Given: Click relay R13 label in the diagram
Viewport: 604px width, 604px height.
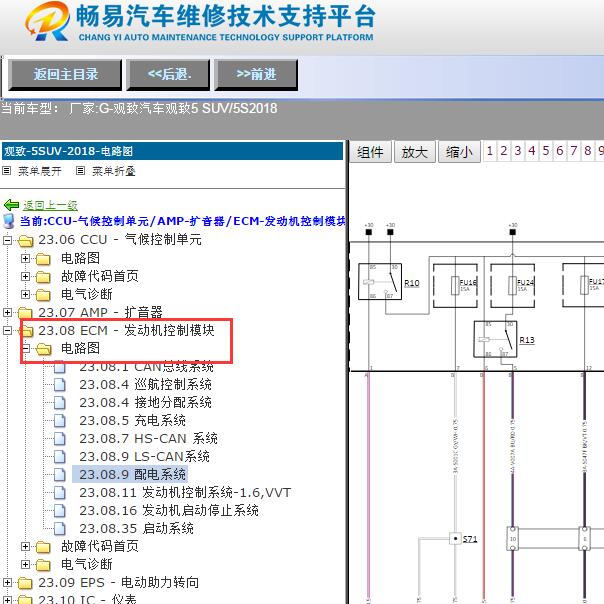Looking at the screenshot, I should tap(527, 340).
